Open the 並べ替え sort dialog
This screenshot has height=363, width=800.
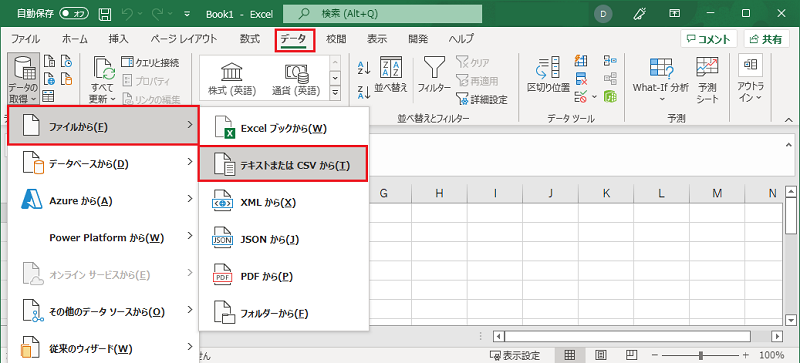click(391, 75)
